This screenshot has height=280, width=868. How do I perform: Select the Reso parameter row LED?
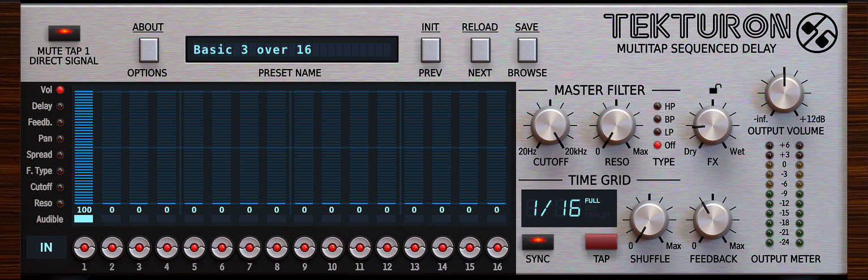click(61, 203)
